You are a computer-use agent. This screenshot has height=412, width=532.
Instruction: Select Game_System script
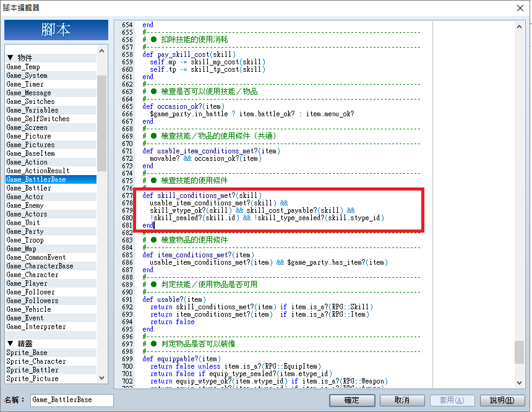pos(51,75)
